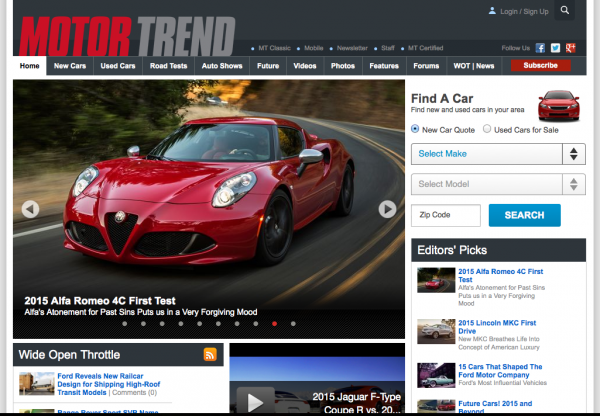Click the Login / Sign Up link
Image resolution: width=600 pixels, height=416 pixels.
[x=524, y=11]
